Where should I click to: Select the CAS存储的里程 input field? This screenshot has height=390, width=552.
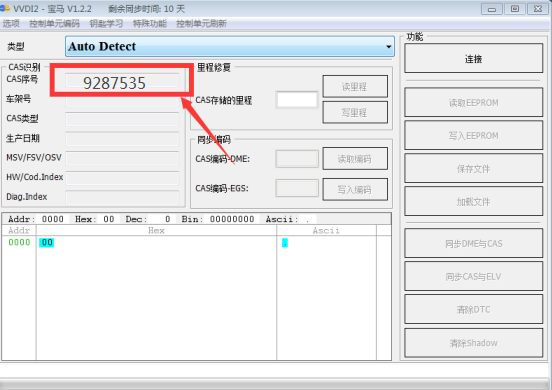tap(297, 100)
